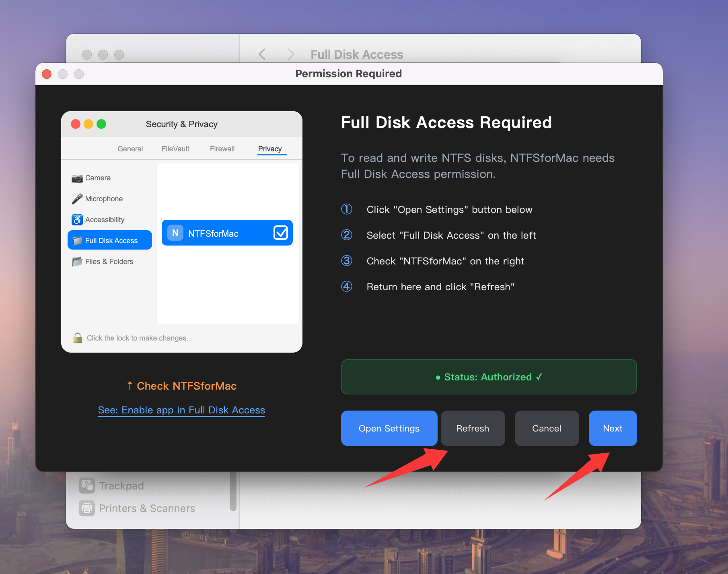
Task: Open the Files & Folders section
Action: click(x=108, y=261)
